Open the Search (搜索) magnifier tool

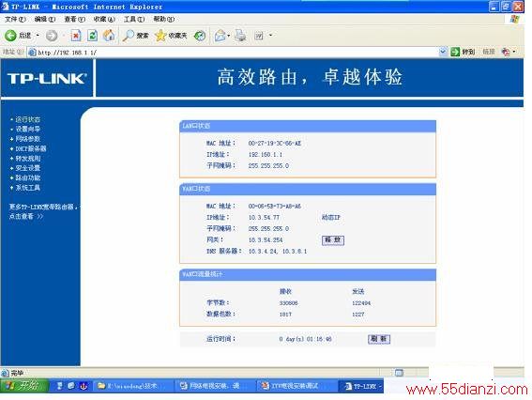135,36
